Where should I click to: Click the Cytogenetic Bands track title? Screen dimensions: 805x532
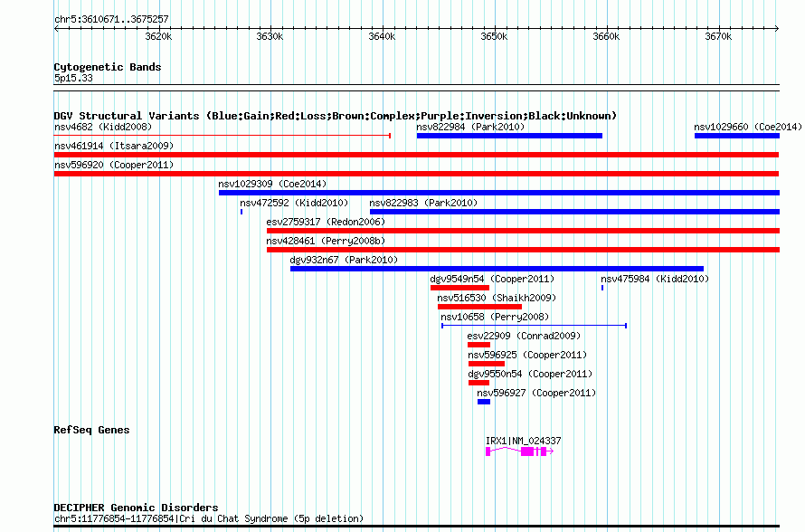pos(108,67)
